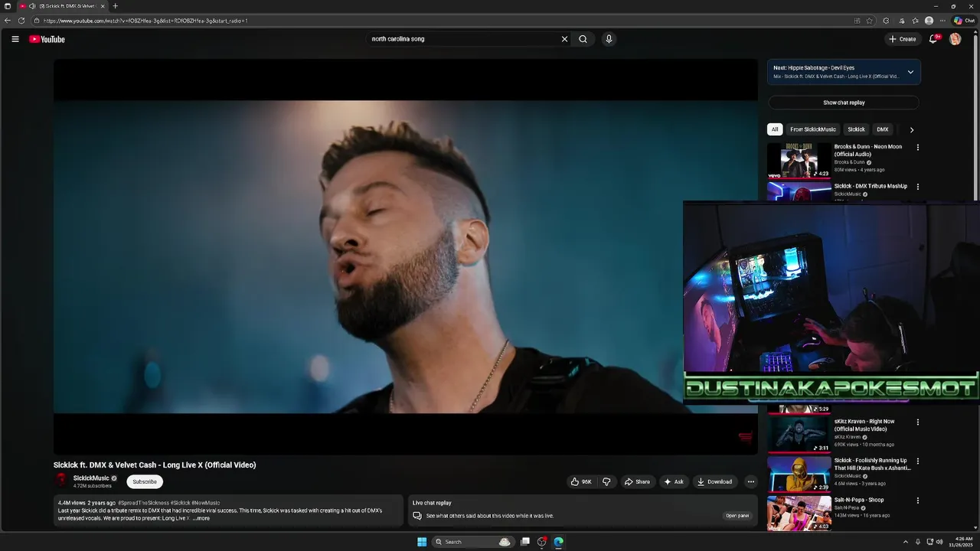Open taskbar volume control
Screen dimensions: 980x551
939,542
